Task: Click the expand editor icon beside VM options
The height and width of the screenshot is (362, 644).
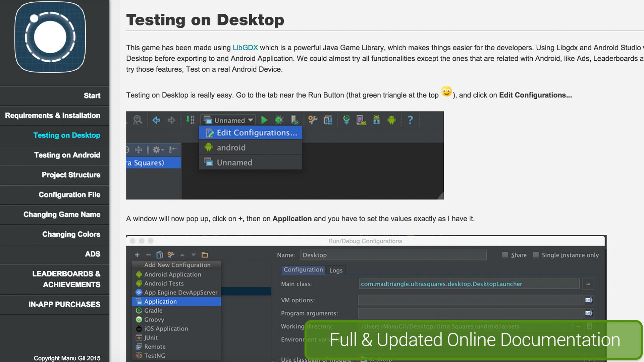Action: (589, 300)
